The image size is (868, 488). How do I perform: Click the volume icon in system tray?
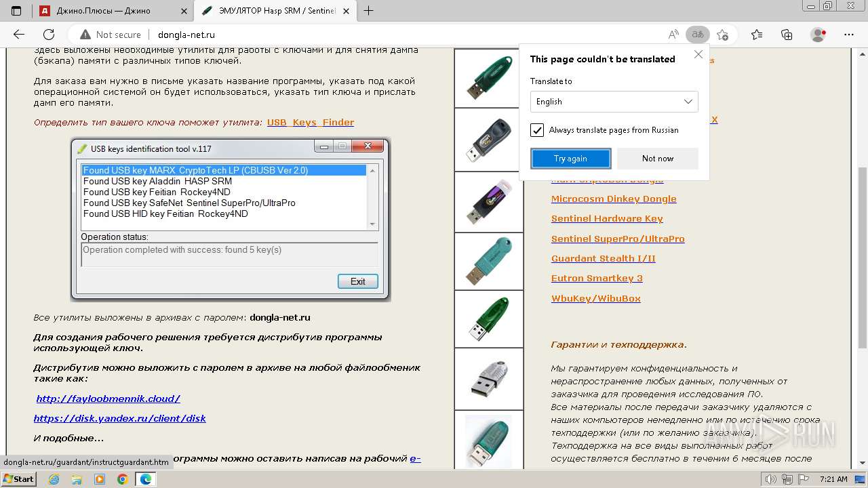pos(772,479)
